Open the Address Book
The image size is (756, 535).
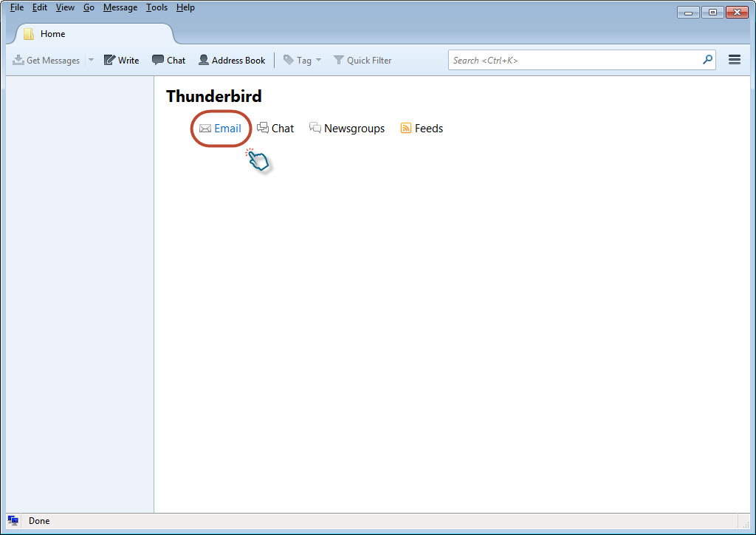tap(232, 60)
